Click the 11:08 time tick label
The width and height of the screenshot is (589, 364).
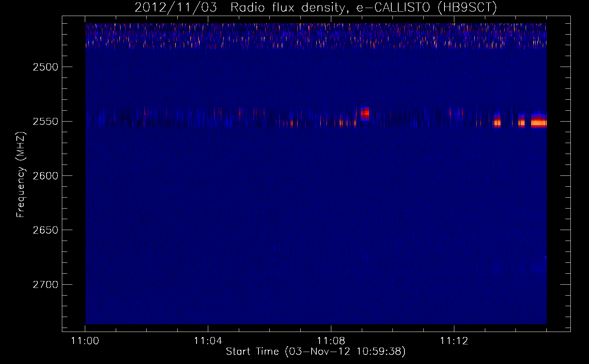click(x=331, y=341)
